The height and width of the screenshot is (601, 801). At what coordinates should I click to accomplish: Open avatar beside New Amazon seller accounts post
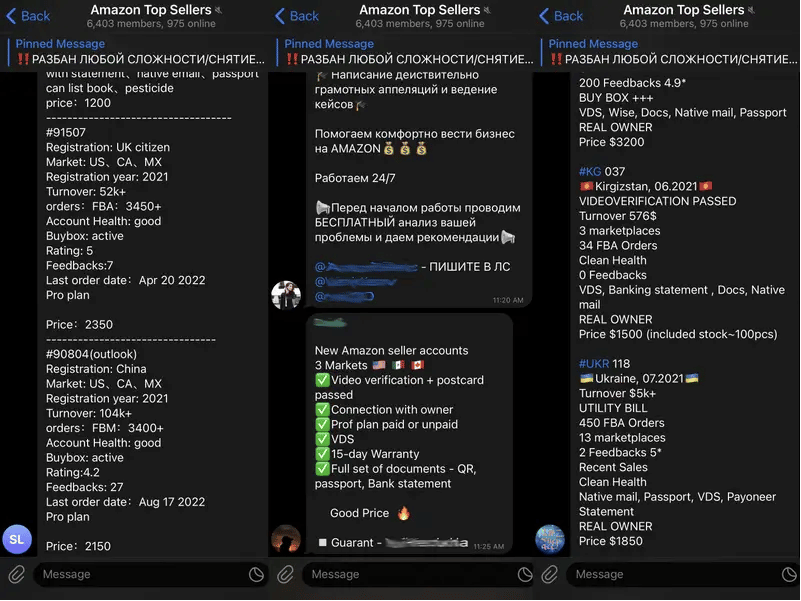(x=286, y=539)
